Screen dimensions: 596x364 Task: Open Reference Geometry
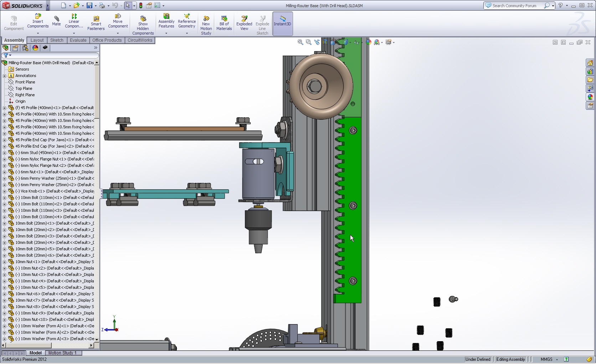click(x=187, y=21)
